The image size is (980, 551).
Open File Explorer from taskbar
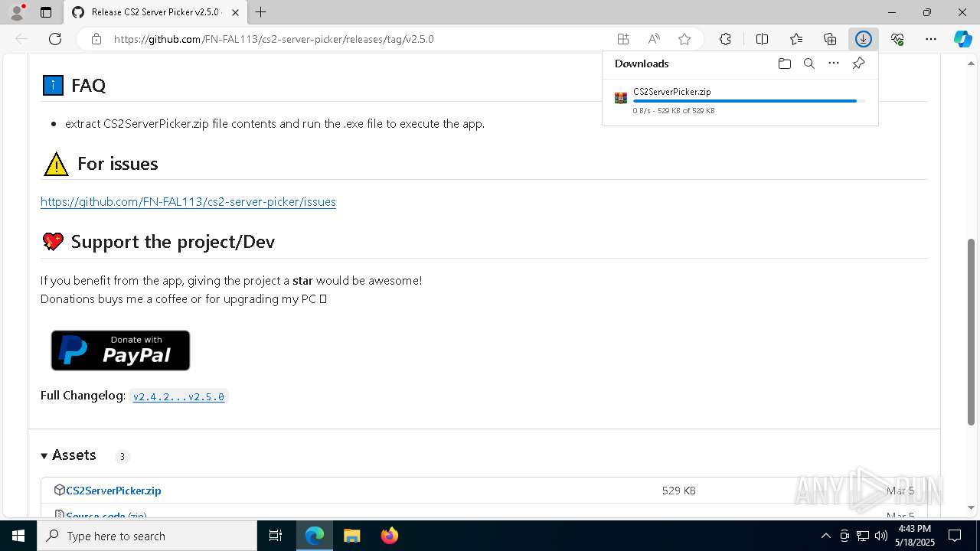[x=351, y=536]
